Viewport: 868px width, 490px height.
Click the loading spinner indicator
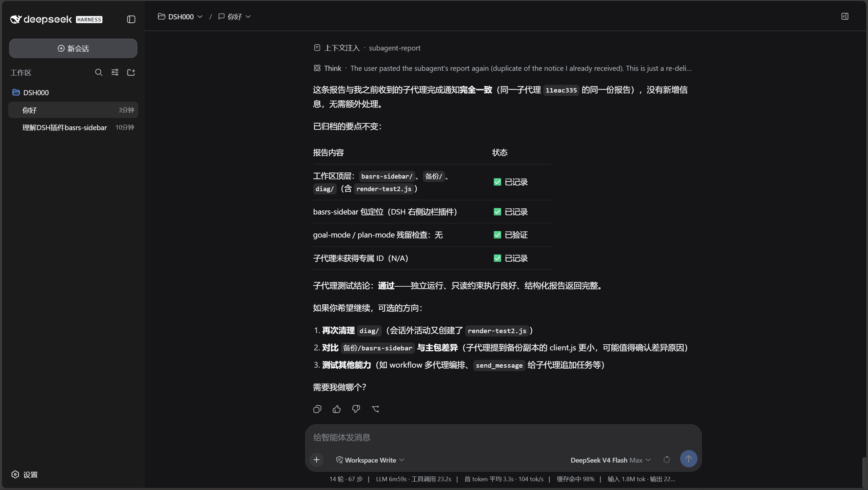click(x=667, y=460)
